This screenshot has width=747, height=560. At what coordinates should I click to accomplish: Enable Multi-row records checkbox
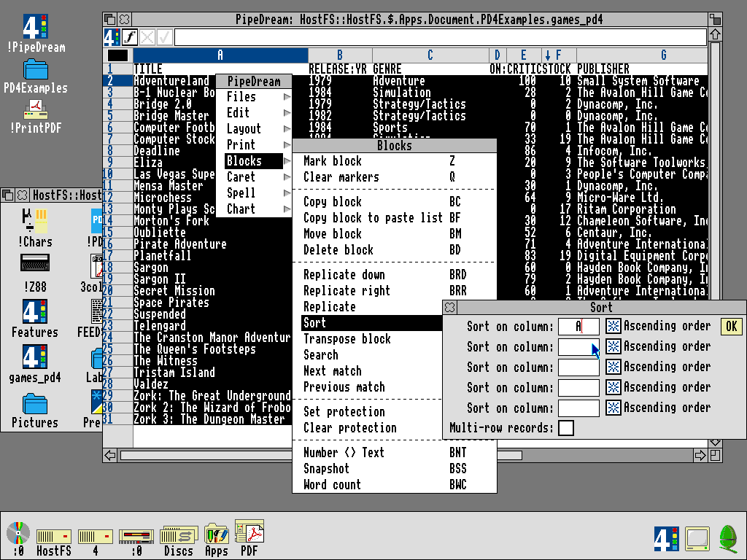tap(566, 428)
